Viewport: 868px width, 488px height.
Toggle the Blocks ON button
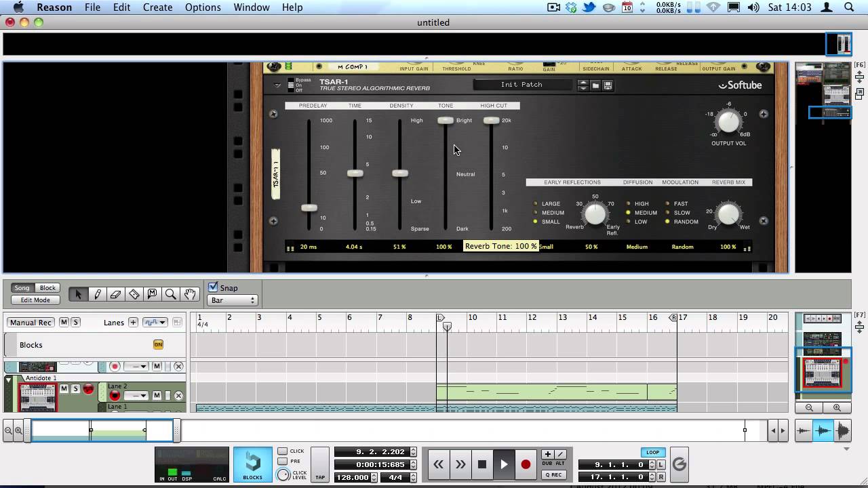(158, 344)
